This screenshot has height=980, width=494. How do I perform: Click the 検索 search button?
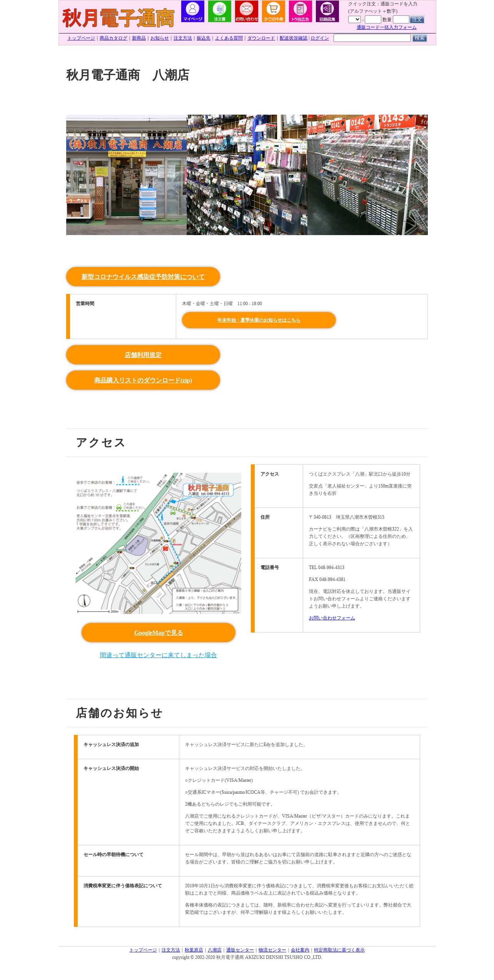click(x=419, y=38)
